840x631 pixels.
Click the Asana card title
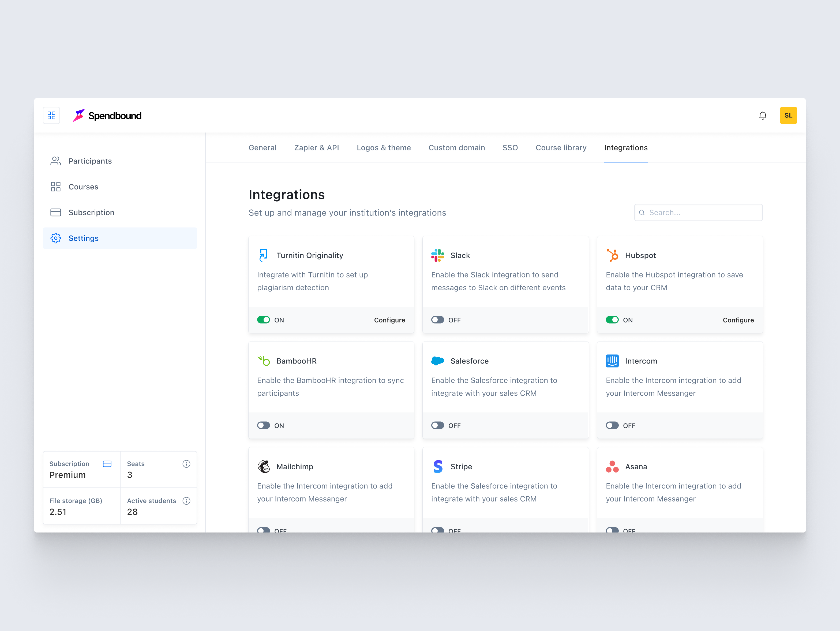[636, 467]
